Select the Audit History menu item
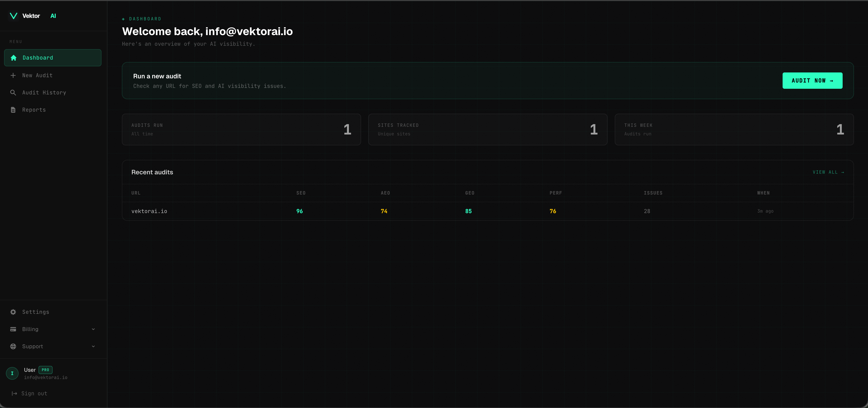868x408 pixels. (44, 92)
